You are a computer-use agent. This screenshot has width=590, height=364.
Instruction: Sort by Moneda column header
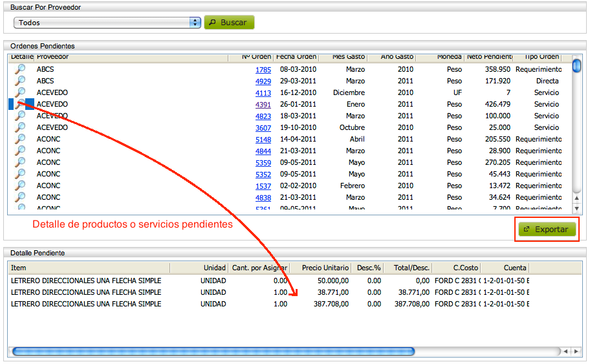[x=440, y=57]
